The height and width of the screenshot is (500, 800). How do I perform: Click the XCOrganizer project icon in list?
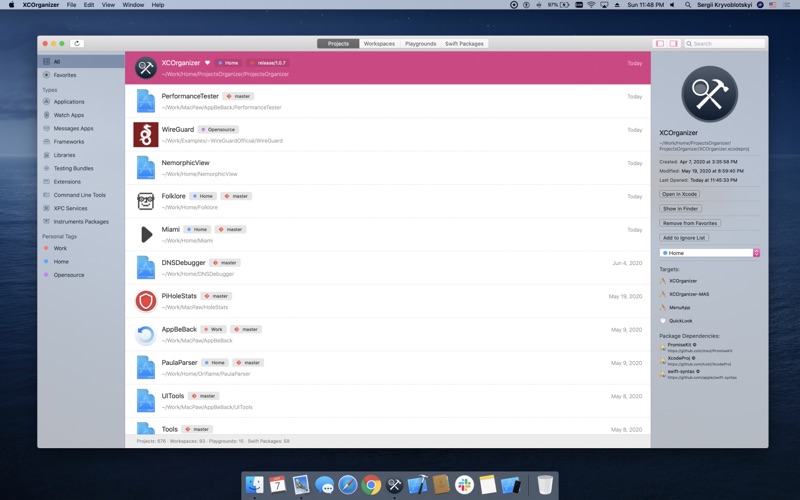145,67
